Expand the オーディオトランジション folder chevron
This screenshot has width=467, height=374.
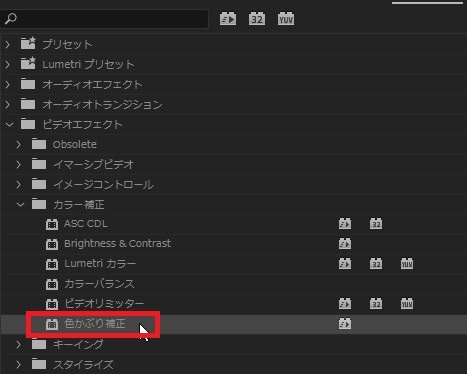(8, 104)
